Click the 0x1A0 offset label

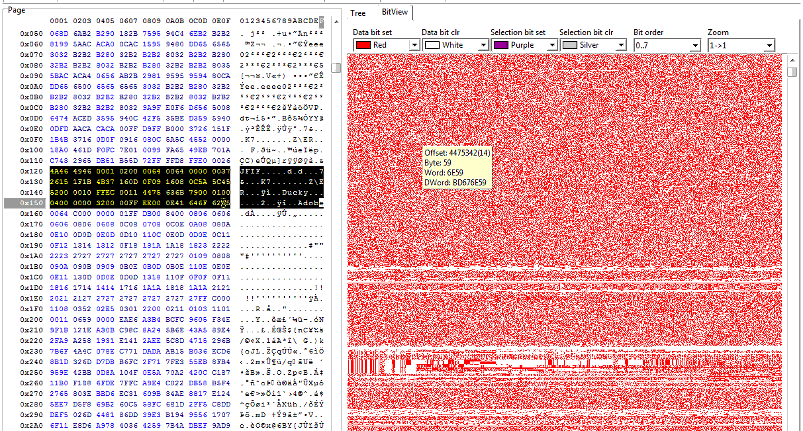pyautogui.click(x=31, y=256)
